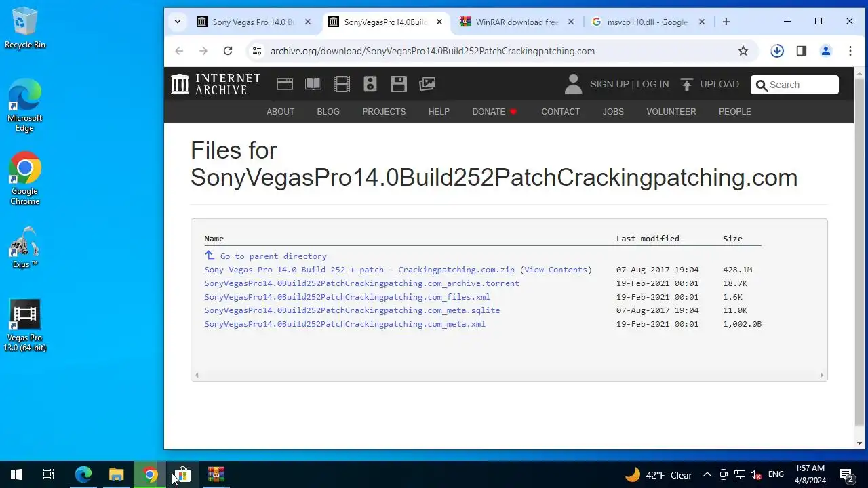Open the _meta.xml link
This screenshot has width=868, height=488.
[x=344, y=324]
